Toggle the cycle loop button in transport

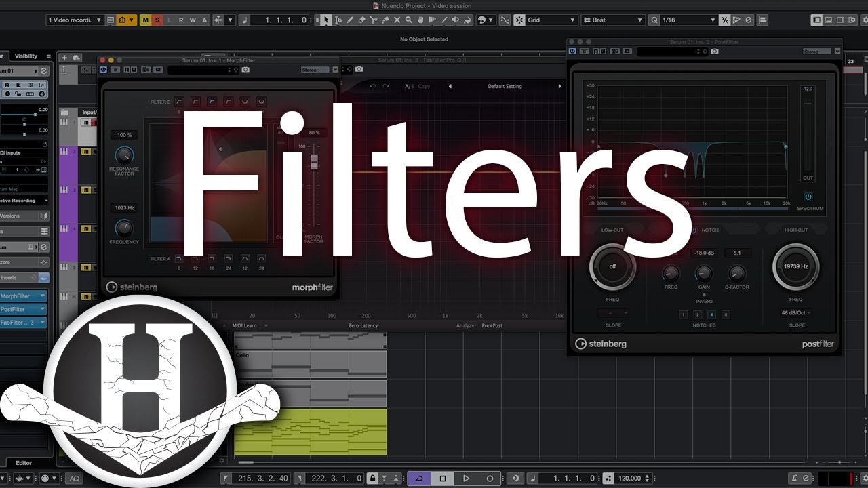(x=418, y=478)
